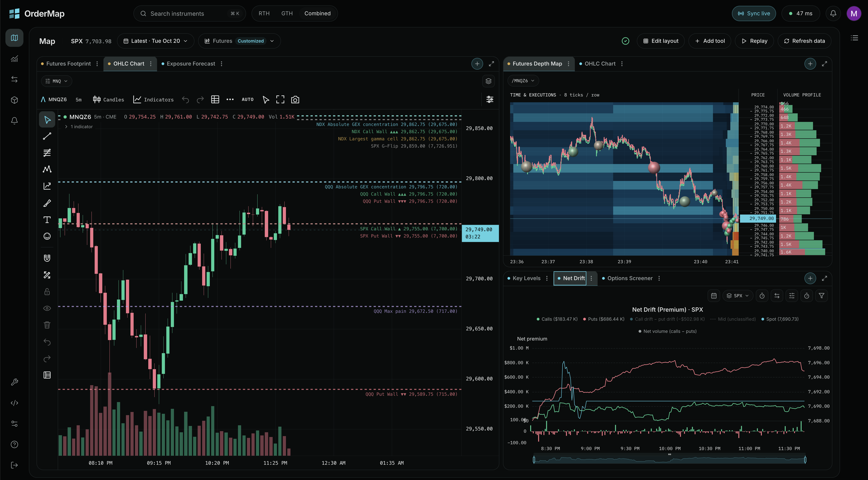Viewport: 868px width, 480px height.
Task: Switch session to RTH
Action: pos(264,14)
